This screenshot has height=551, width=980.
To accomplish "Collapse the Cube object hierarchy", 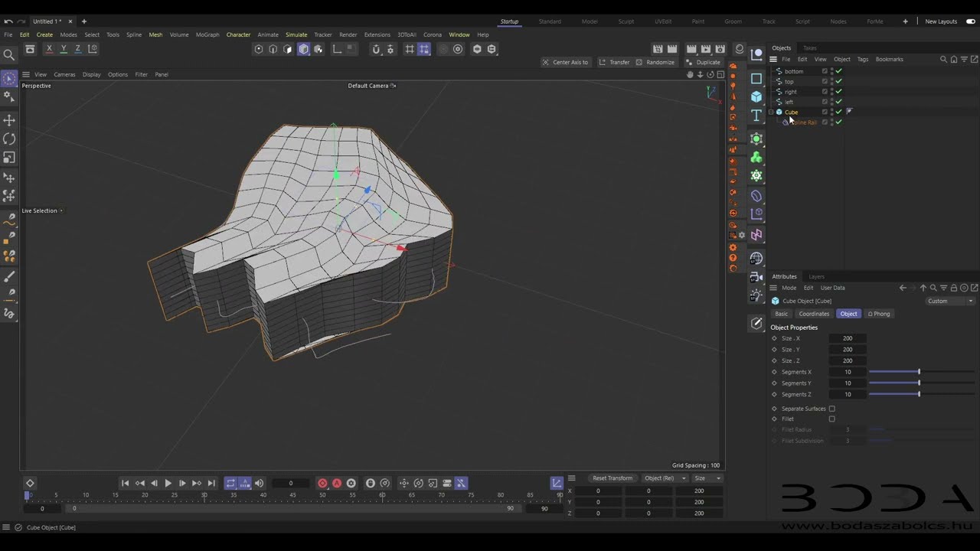I will (x=771, y=112).
